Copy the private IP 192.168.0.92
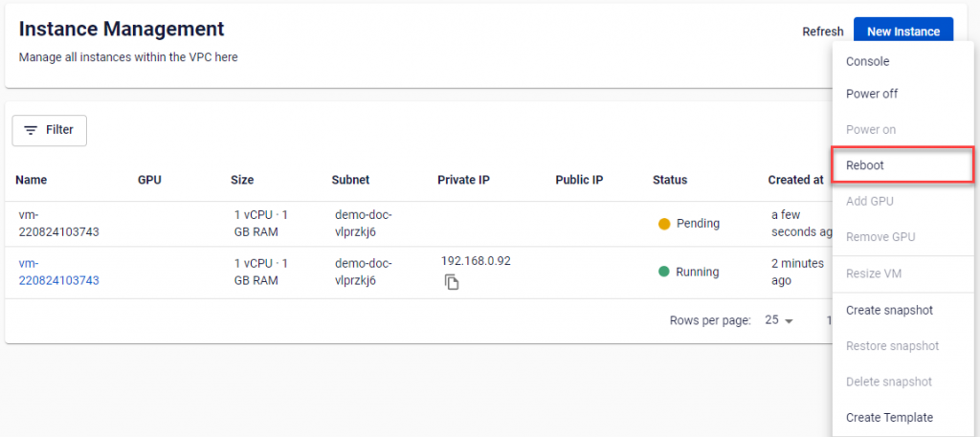The image size is (980, 437). [x=453, y=282]
